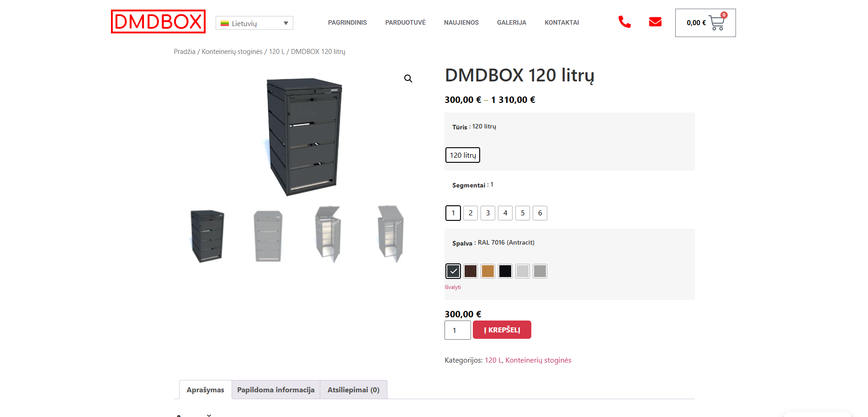
Task: Open the PARDUOTUVĖ menu
Action: pos(405,22)
